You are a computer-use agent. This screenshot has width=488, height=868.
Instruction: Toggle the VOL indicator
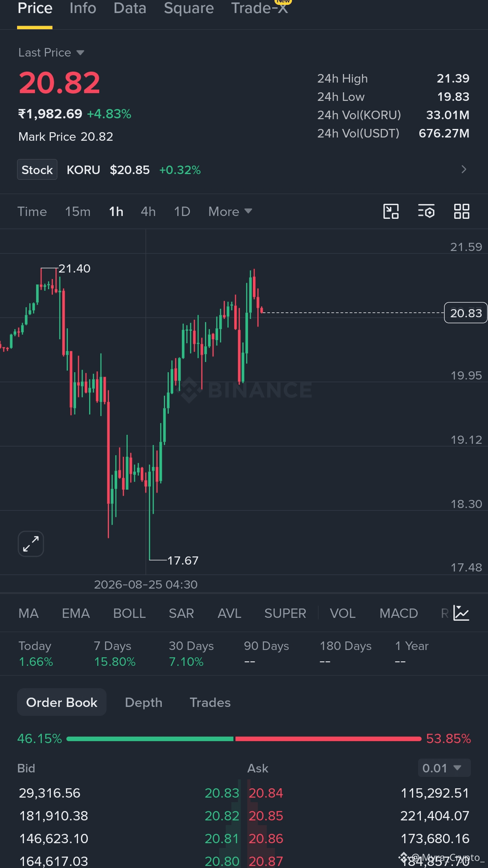click(342, 613)
